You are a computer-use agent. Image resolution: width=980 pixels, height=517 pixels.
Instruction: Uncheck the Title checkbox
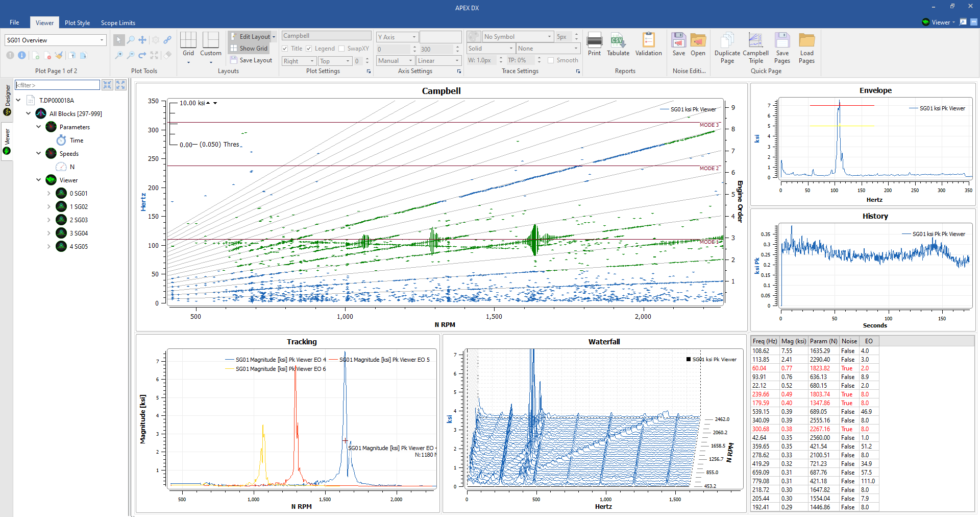285,49
